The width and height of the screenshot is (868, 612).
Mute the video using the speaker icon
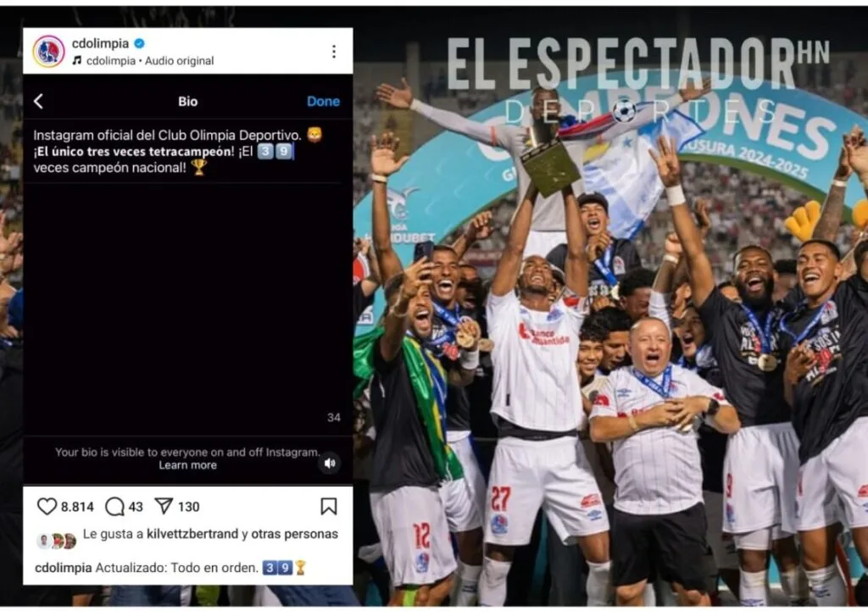pyautogui.click(x=330, y=463)
